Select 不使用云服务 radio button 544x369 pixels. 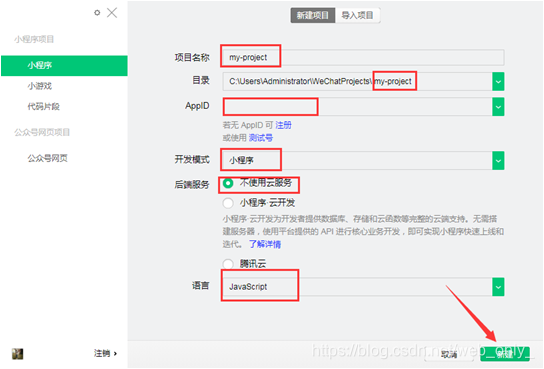point(228,183)
